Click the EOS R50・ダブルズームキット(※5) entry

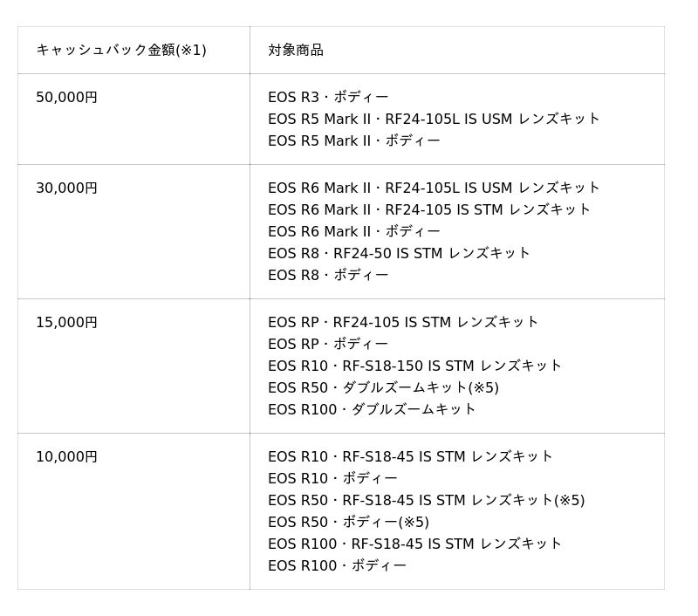[383, 387]
